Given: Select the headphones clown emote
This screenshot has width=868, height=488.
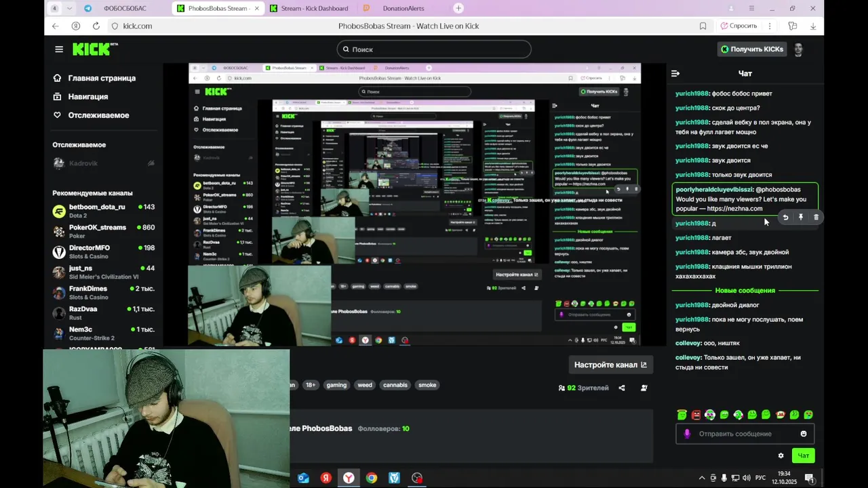Looking at the screenshot, I should coord(710,415).
